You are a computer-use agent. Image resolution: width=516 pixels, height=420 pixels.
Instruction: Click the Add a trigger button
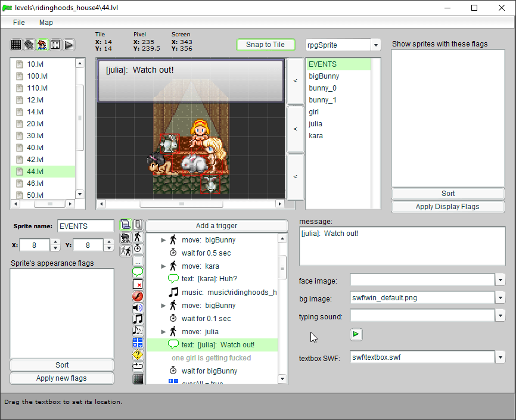click(216, 226)
